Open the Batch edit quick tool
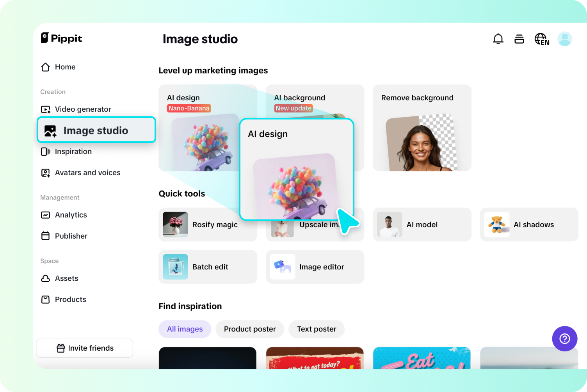Image resolution: width=587 pixels, height=392 pixels. point(208,267)
